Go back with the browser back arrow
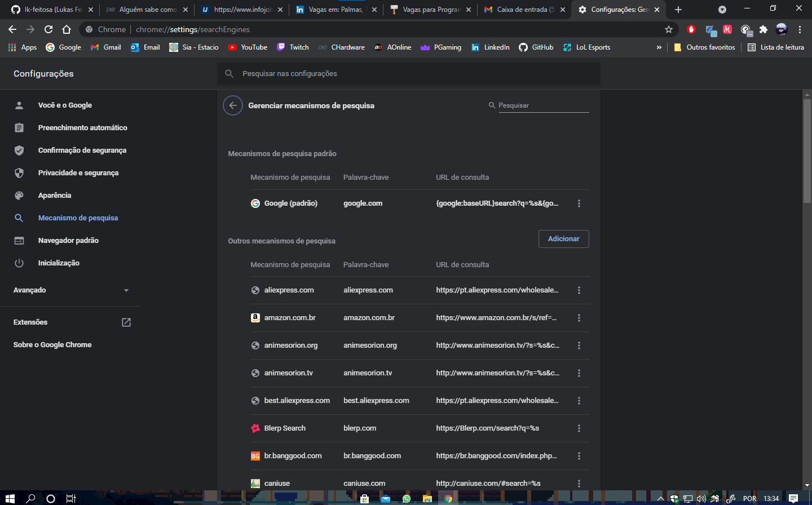This screenshot has height=505, width=812. [12, 29]
